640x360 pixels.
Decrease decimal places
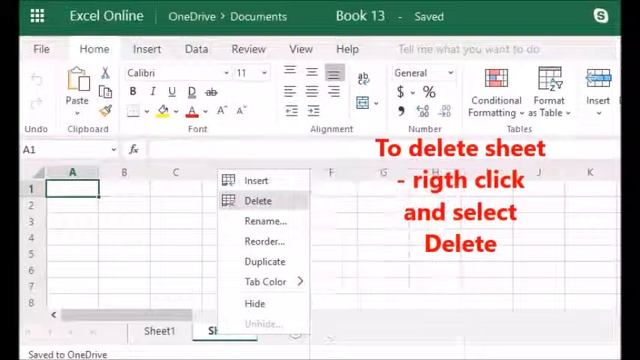point(444,111)
